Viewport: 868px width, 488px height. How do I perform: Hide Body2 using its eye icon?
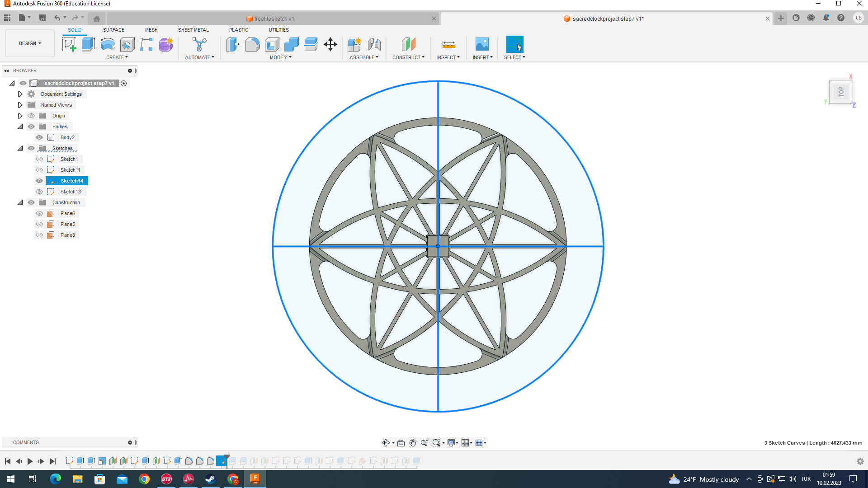pos(39,137)
